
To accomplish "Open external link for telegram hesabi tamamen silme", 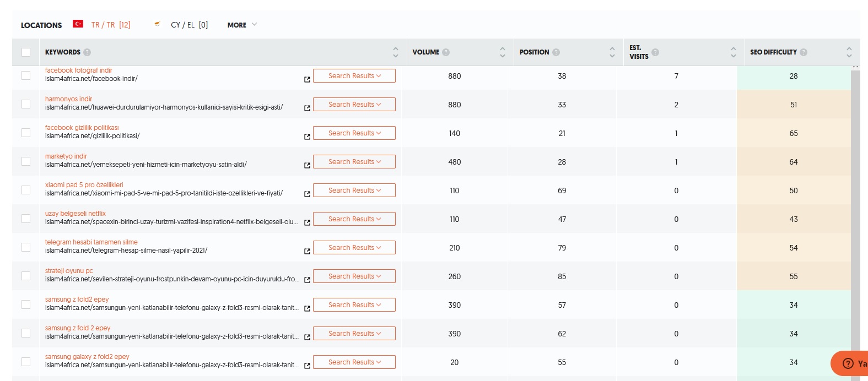I will tap(307, 251).
